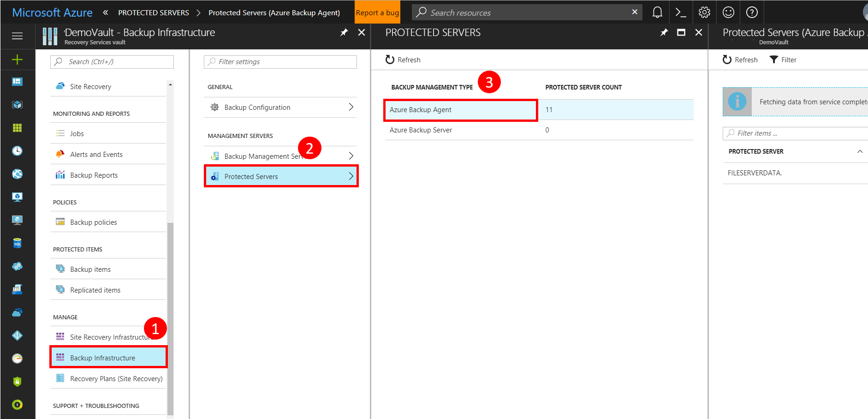
Task: Select the Azure Backup Agent row
Action: [539, 109]
